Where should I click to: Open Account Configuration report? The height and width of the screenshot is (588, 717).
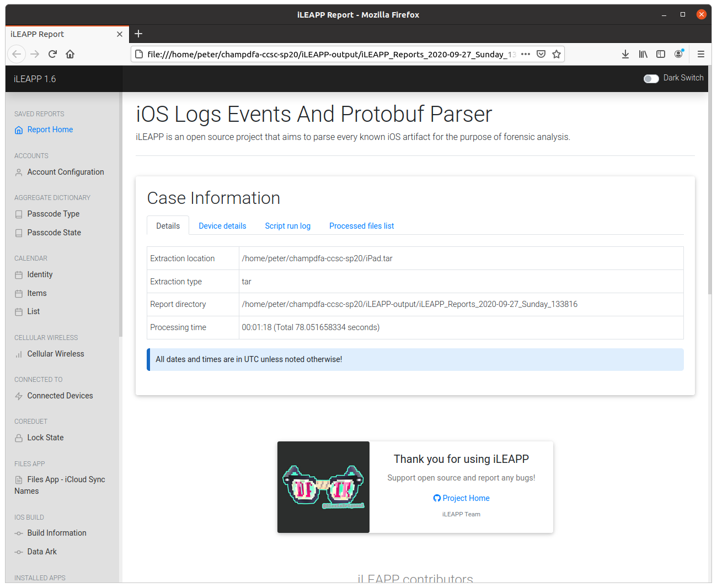click(66, 172)
